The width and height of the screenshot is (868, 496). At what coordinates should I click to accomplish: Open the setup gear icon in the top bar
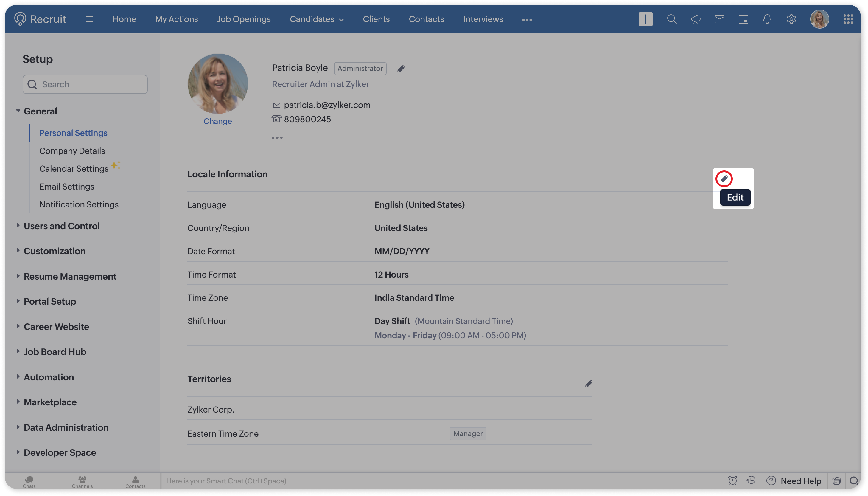[x=791, y=19]
